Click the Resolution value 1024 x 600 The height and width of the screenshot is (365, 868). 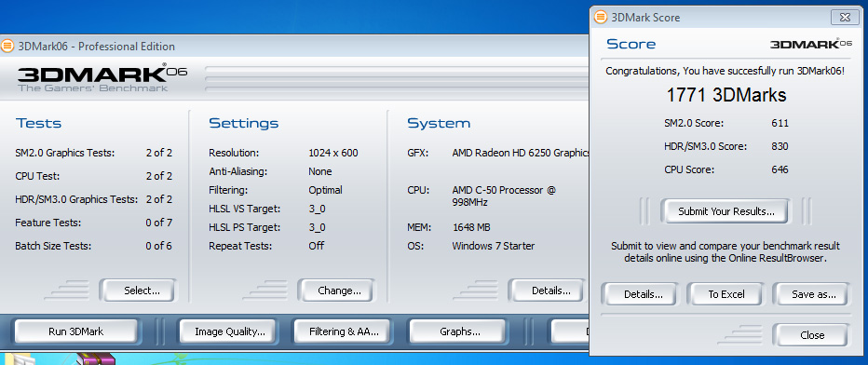click(333, 153)
